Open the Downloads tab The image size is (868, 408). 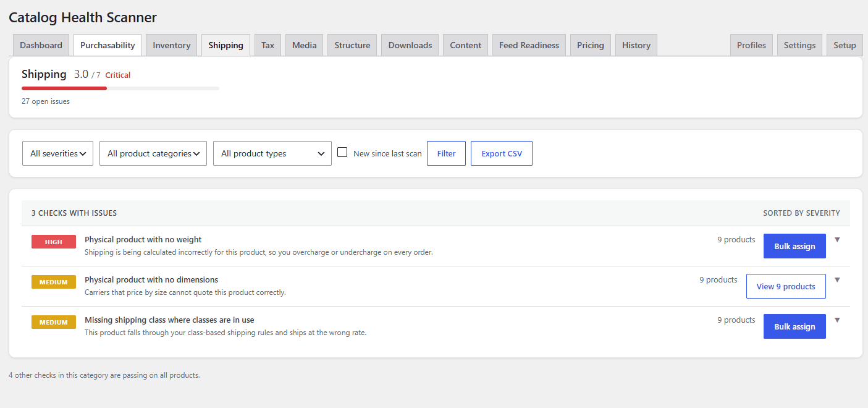point(410,45)
